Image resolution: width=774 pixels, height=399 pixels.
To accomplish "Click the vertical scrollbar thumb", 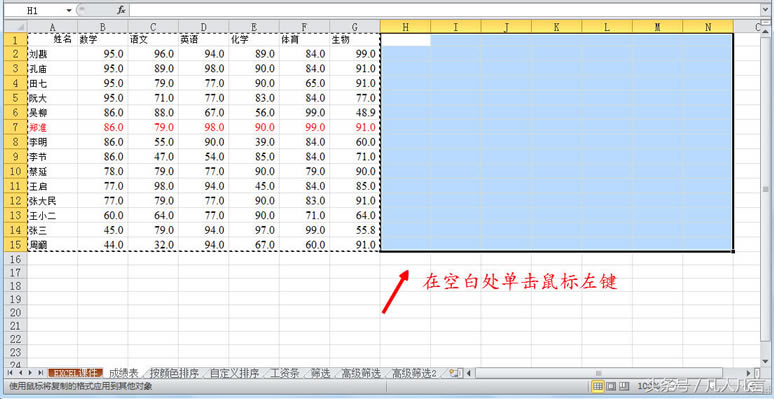I will (766, 190).
